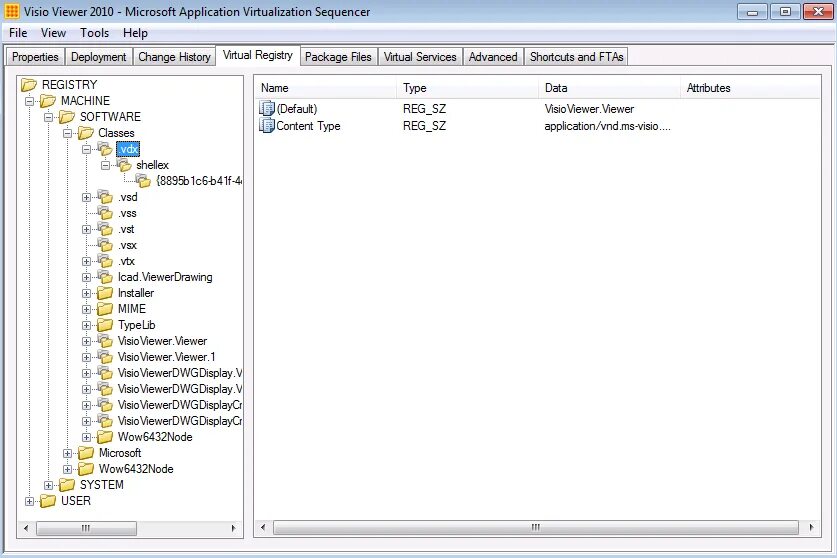Click the USER folder icon
Image resolution: width=837 pixels, height=558 pixels.
pyautogui.click(x=48, y=501)
